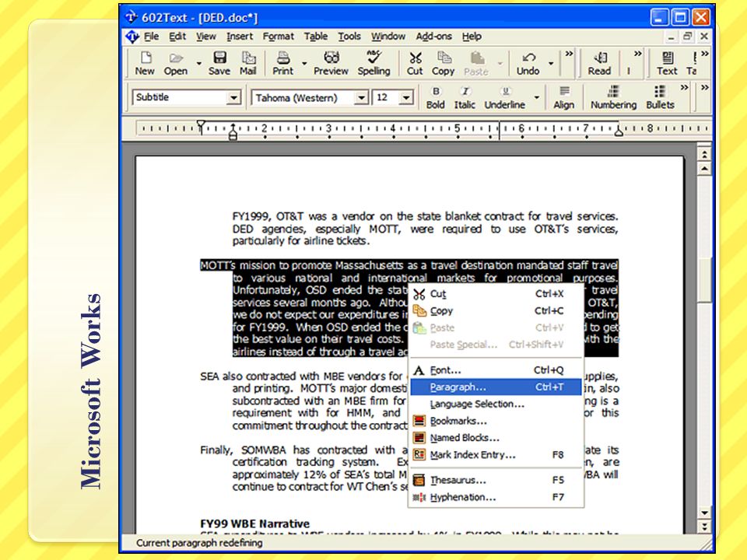This screenshot has width=747, height=560.
Task: Click the Cut scissors toolbar icon
Action: pos(415,63)
